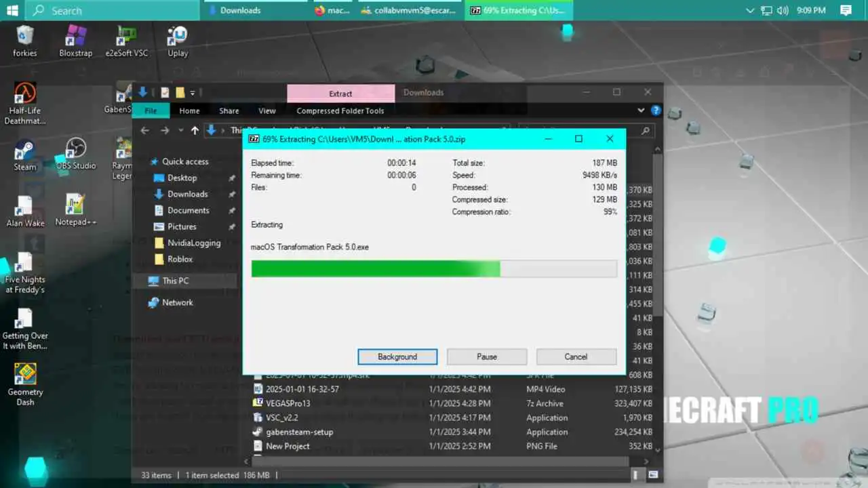Image resolution: width=868 pixels, height=488 pixels.
Task: Open the network tray icon
Action: pos(767,10)
